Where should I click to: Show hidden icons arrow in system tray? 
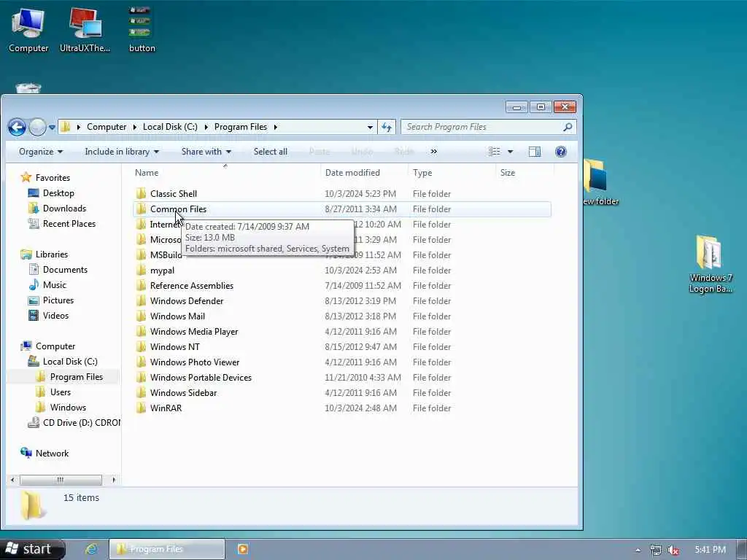638,551
